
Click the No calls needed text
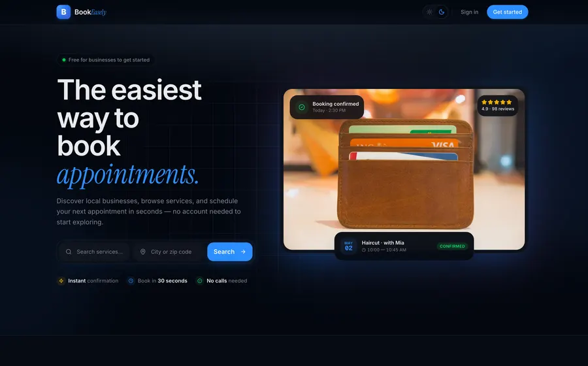[x=227, y=280]
